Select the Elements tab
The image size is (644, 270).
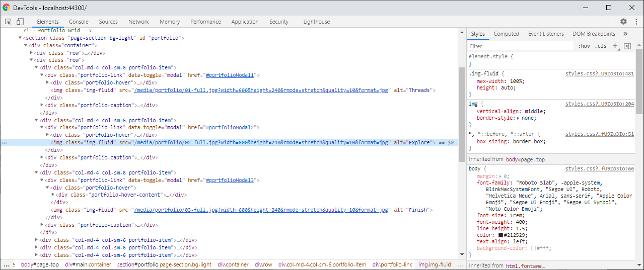pos(48,22)
